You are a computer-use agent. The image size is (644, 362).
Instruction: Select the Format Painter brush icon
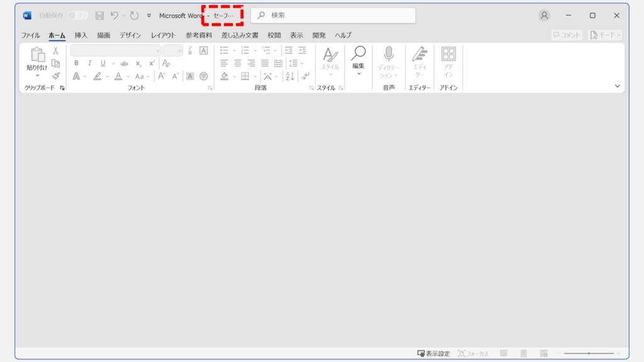click(55, 76)
